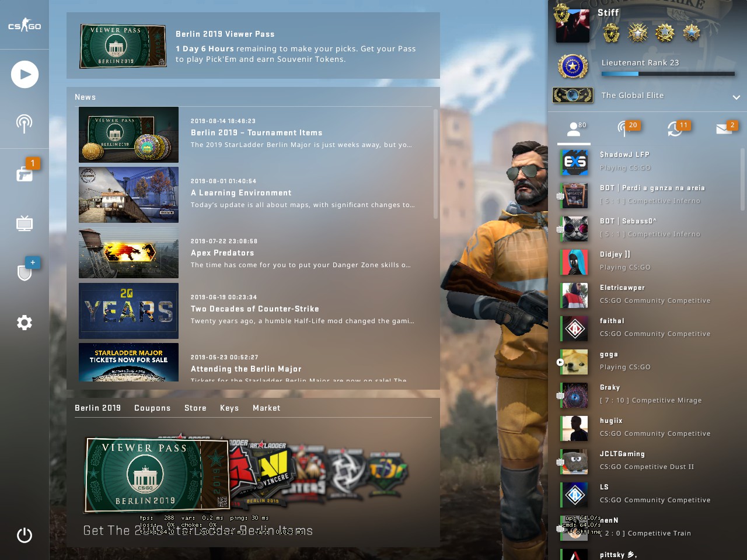This screenshot has height=560, width=747.
Task: Open the Play menu
Action: pos(25,74)
